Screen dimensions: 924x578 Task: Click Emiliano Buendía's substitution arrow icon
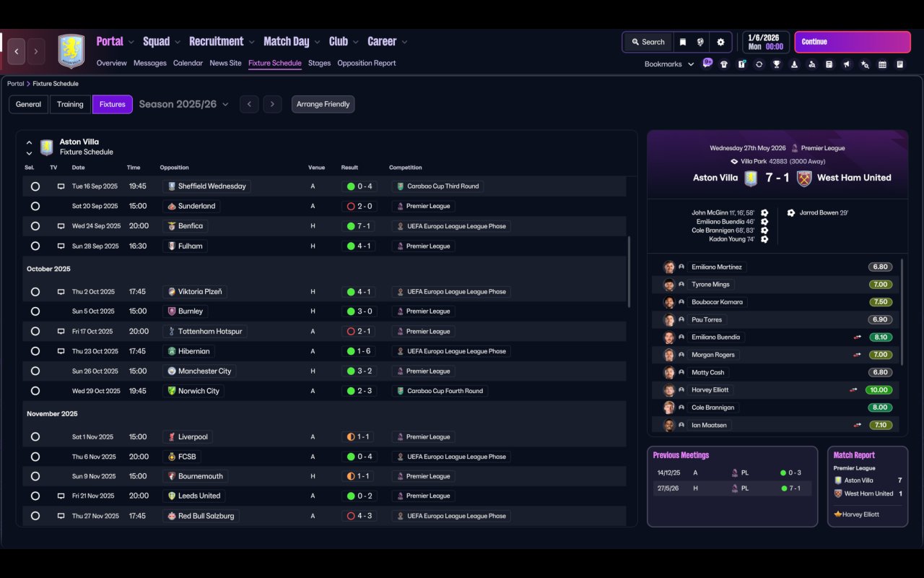pyautogui.click(x=858, y=337)
